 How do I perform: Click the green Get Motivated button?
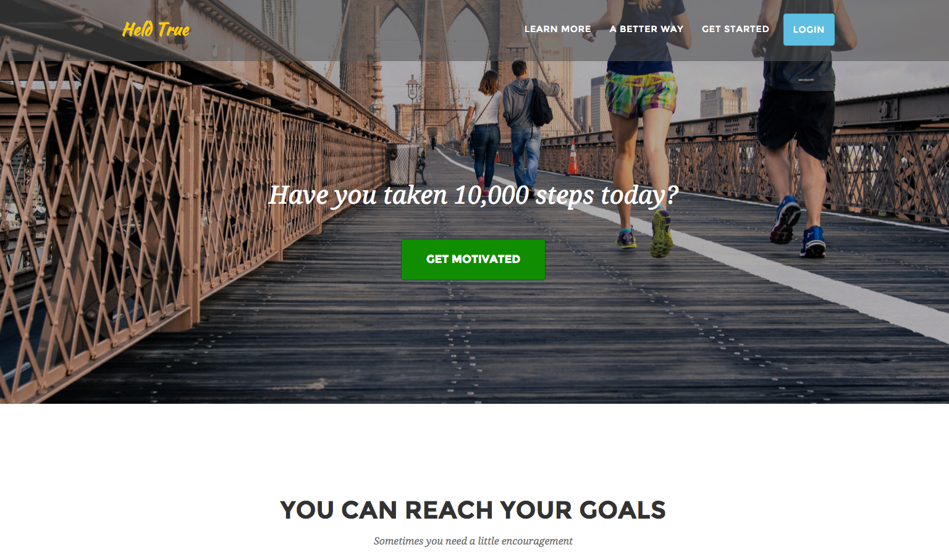pyautogui.click(x=473, y=259)
